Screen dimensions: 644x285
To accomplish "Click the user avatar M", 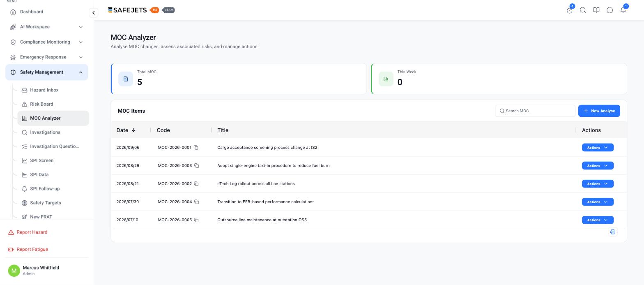I will pos(14,271).
